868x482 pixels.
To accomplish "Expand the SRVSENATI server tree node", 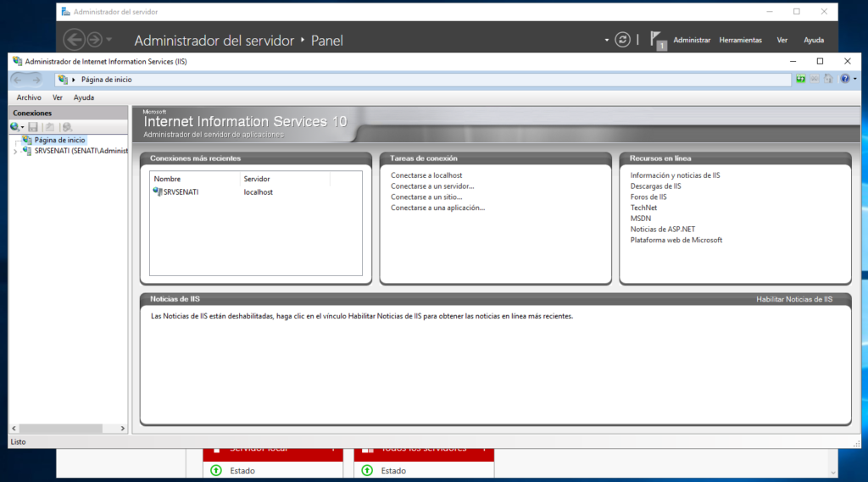I will pyautogui.click(x=15, y=151).
